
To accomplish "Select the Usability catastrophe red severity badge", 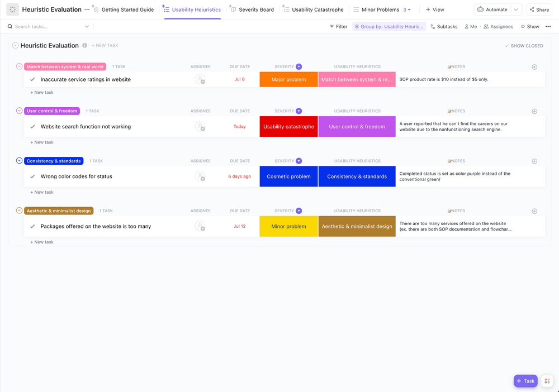I will [288, 126].
